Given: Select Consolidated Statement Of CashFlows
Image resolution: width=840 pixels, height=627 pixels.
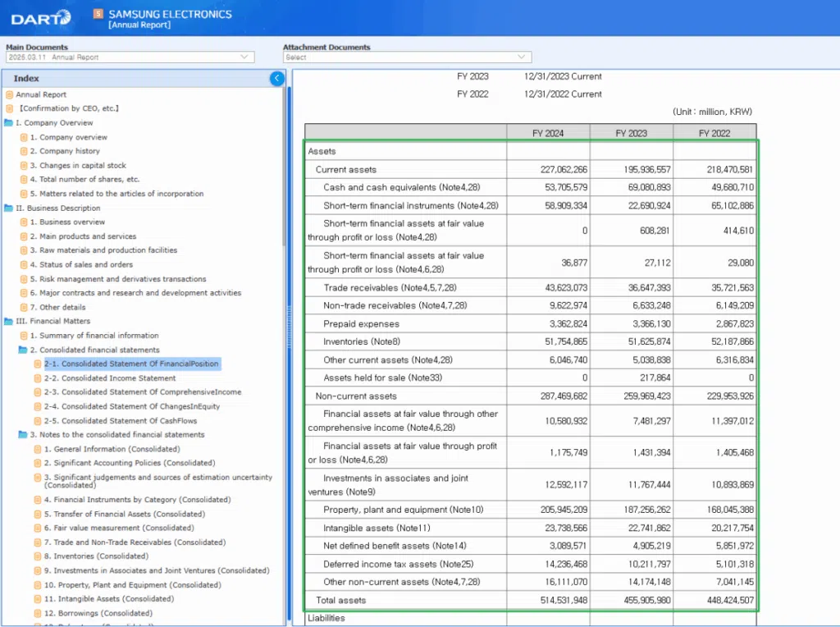Looking at the screenshot, I should (x=121, y=421).
